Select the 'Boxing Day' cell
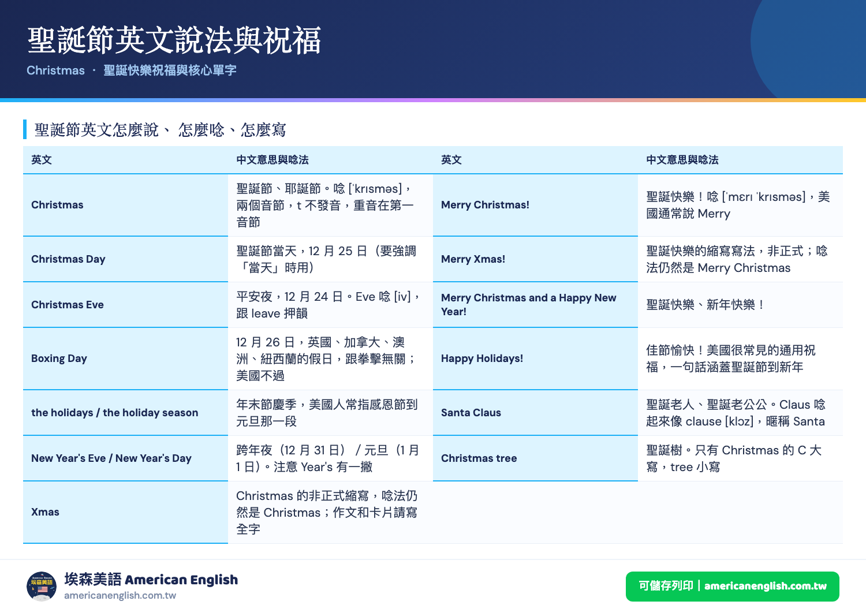866x616 pixels. pyautogui.click(x=125, y=359)
